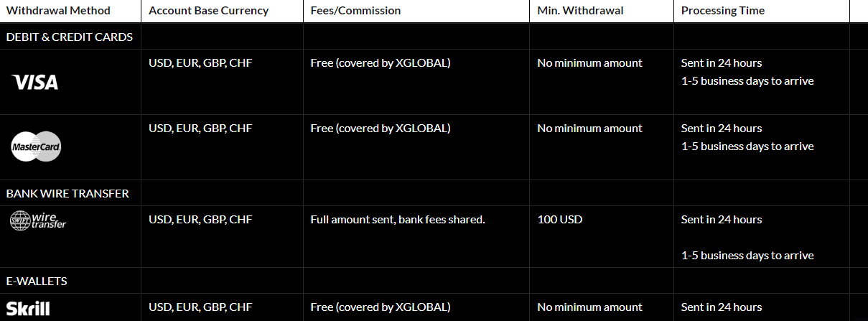This screenshot has height=321, width=868.
Task: Click the VISA card logo
Action: pyautogui.click(x=34, y=83)
